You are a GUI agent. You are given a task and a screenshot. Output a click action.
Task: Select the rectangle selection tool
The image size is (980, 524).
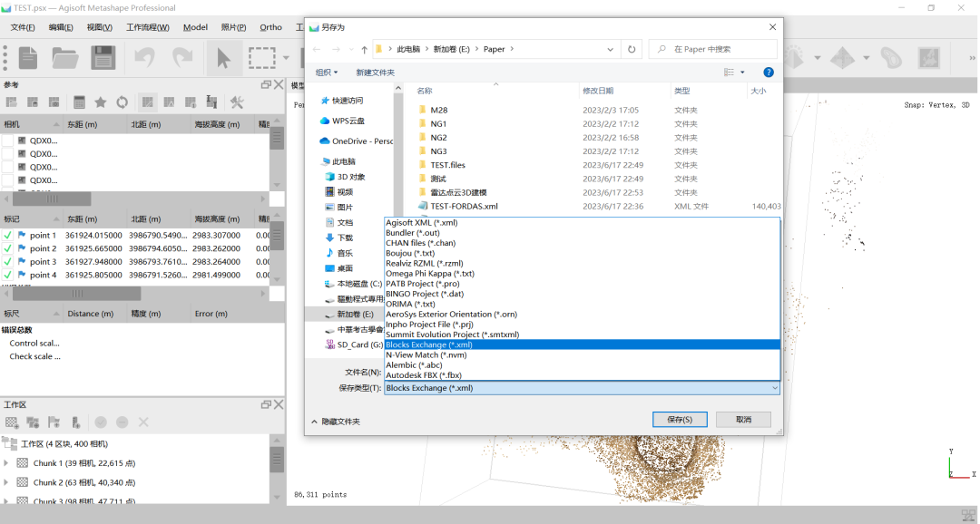tap(262, 57)
